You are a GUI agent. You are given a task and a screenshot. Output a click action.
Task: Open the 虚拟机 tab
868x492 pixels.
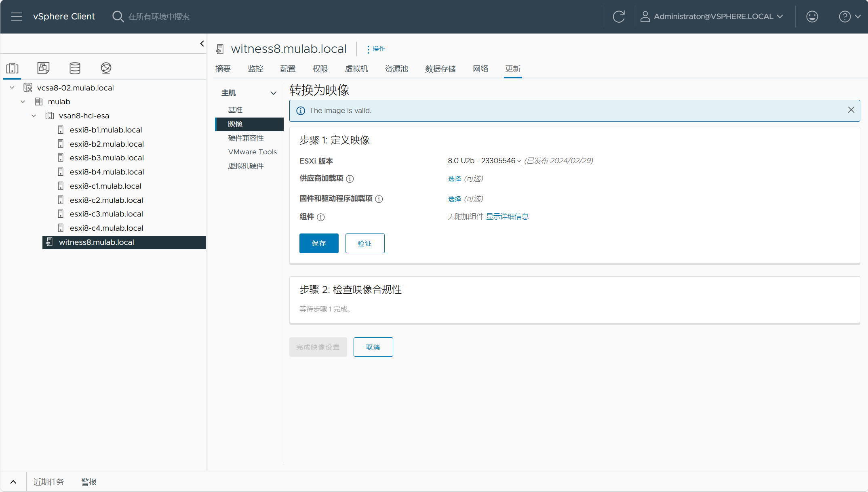pyautogui.click(x=356, y=69)
